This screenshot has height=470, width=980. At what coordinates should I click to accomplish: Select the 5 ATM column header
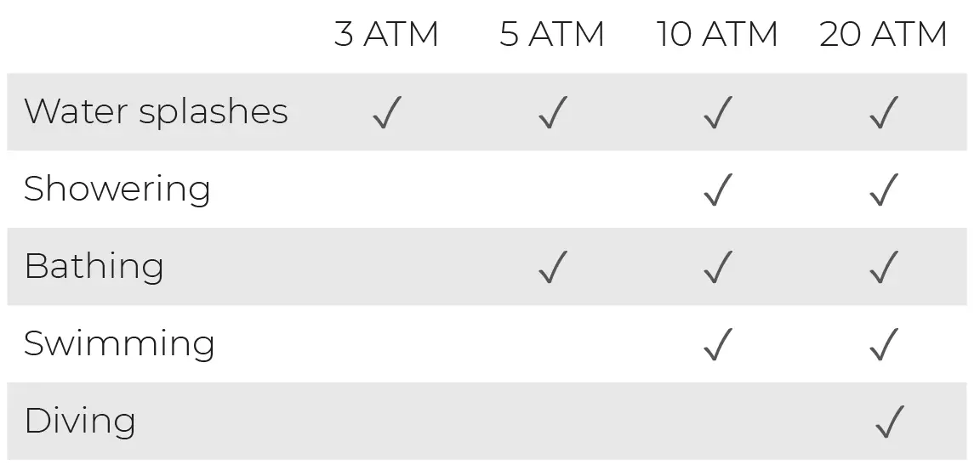pyautogui.click(x=552, y=35)
